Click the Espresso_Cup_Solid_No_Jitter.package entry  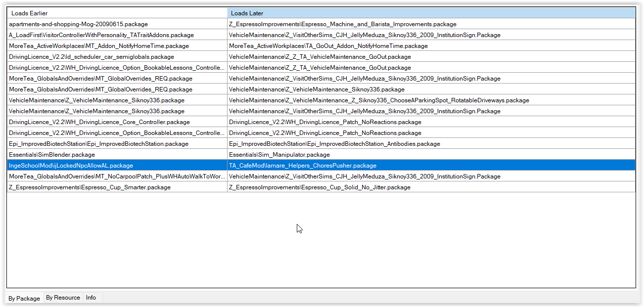click(x=320, y=187)
